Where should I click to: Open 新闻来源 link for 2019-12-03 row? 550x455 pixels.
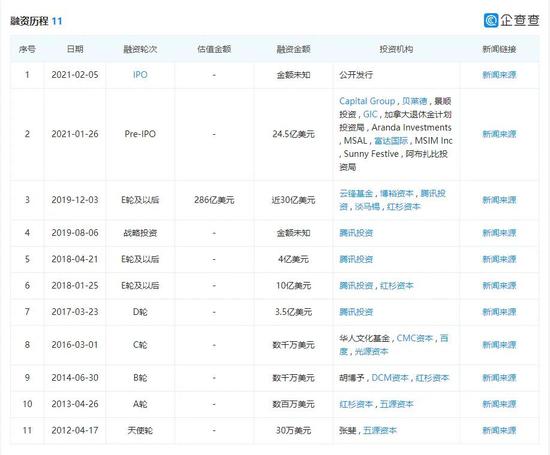(499, 200)
